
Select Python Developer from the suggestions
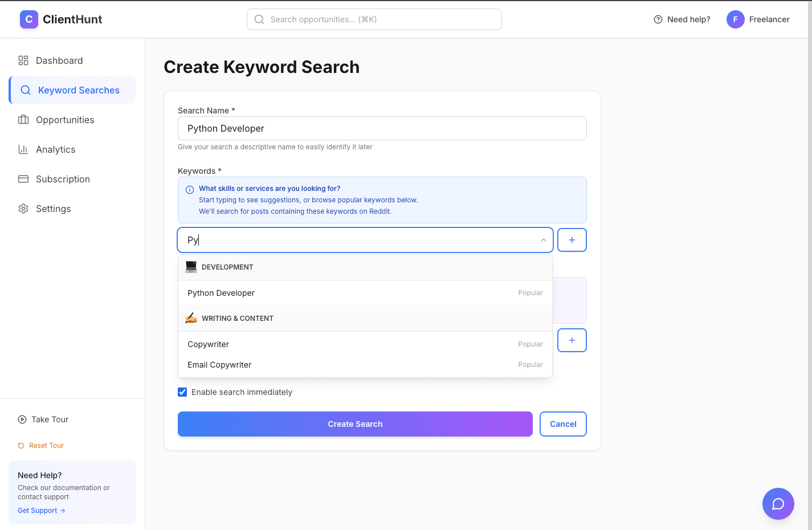221,292
